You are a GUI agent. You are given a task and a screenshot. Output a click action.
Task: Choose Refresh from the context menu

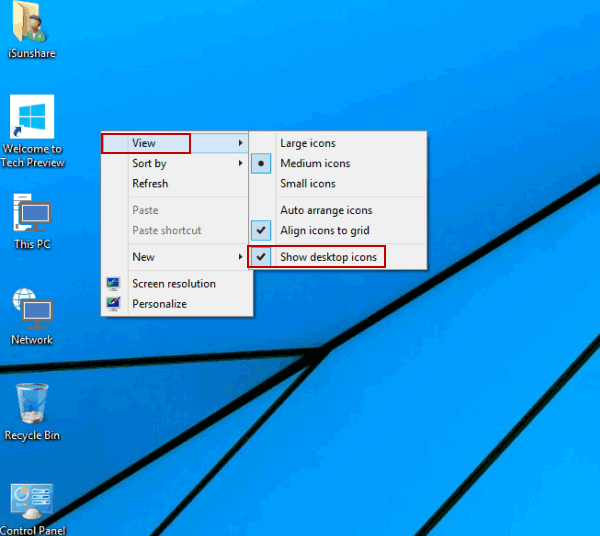click(x=175, y=184)
